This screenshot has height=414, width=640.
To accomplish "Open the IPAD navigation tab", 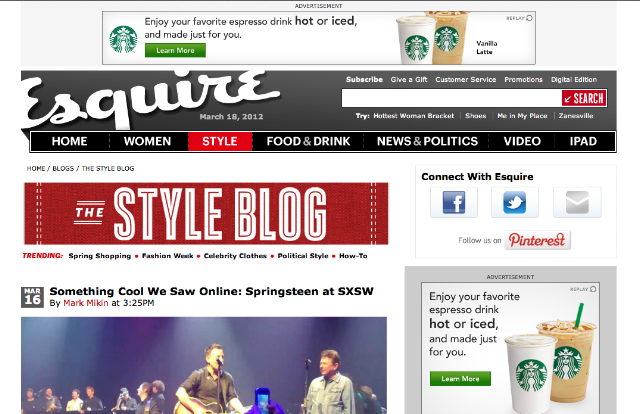I will click(583, 141).
